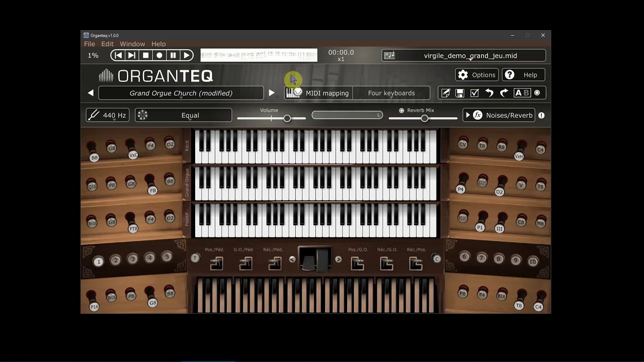
Task: Open the Equal temperament dropdown
Action: point(184,115)
